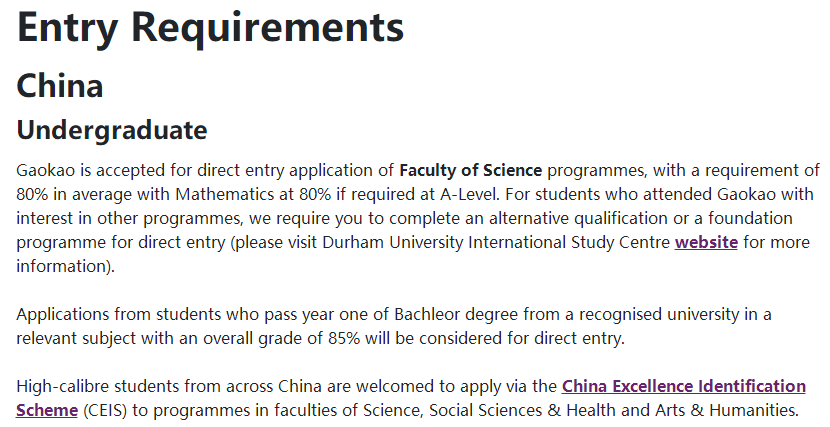Click the bold Faculty of Science text

tap(471, 170)
